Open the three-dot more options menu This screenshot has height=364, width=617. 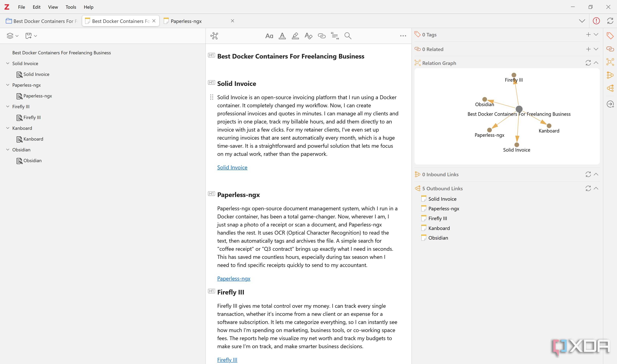[x=403, y=36]
